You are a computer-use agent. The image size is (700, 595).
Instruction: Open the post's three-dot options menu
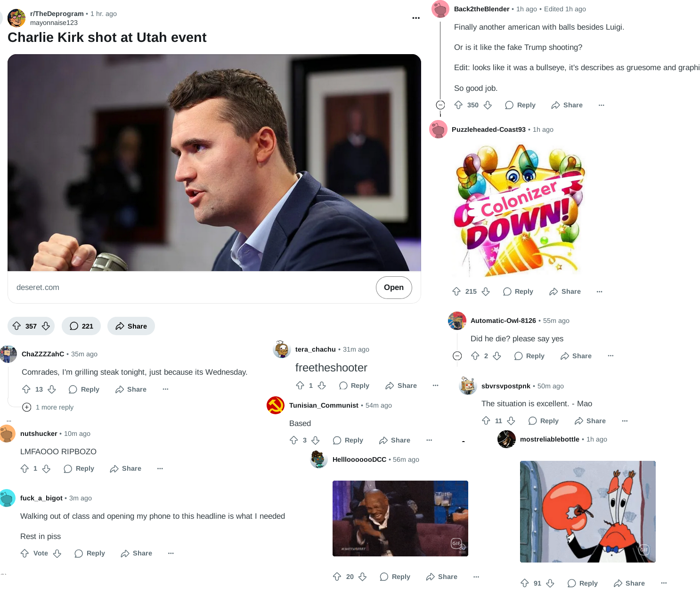pos(416,18)
